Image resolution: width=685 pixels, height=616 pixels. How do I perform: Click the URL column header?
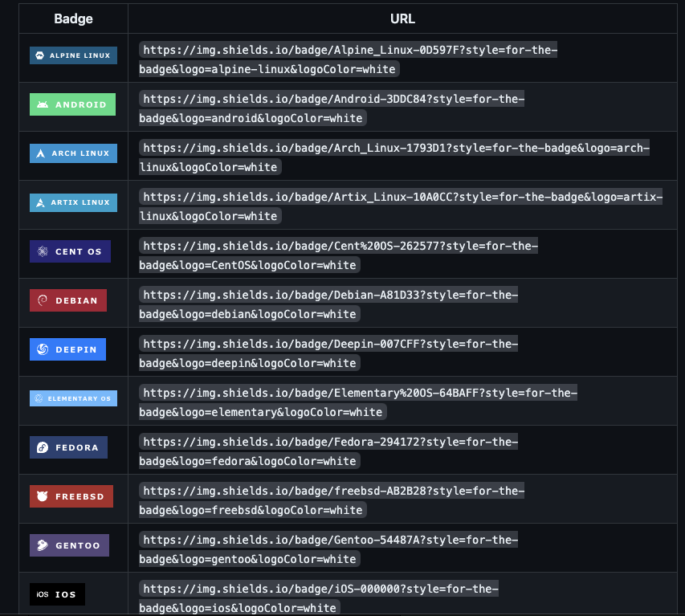click(402, 18)
